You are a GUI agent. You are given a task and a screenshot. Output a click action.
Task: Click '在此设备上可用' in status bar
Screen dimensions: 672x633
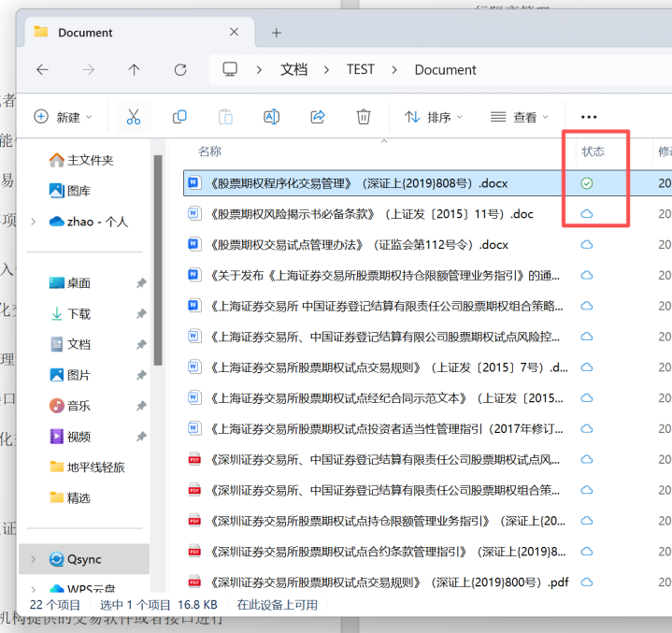[278, 605]
